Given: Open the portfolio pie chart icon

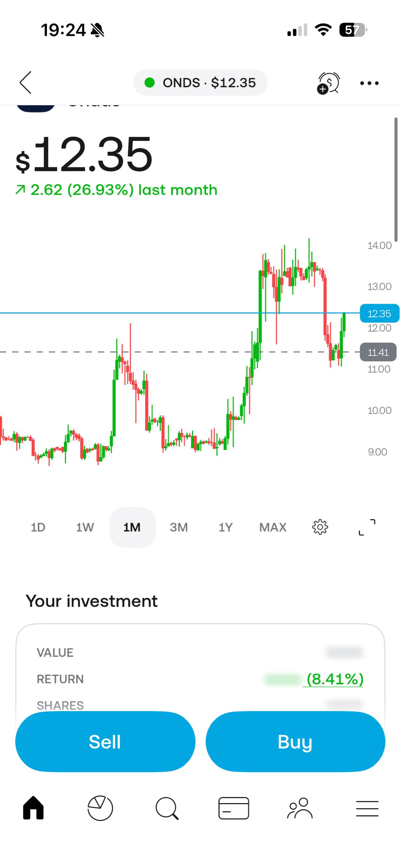Looking at the screenshot, I should point(100,808).
